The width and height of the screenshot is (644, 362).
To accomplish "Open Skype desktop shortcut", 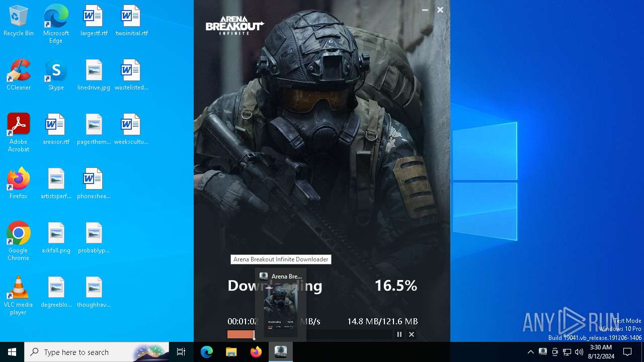I will (x=56, y=75).
